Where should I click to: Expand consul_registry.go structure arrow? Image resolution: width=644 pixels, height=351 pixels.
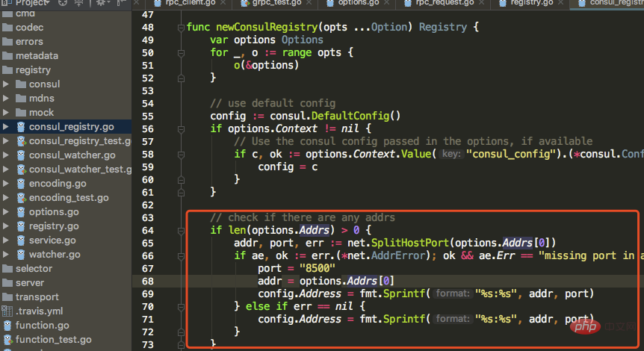(x=6, y=127)
